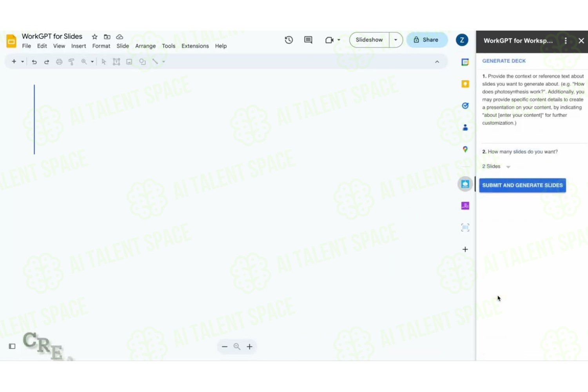The image size is (588, 392).
Task: Add a new slide with plus icon
Action: click(14, 62)
